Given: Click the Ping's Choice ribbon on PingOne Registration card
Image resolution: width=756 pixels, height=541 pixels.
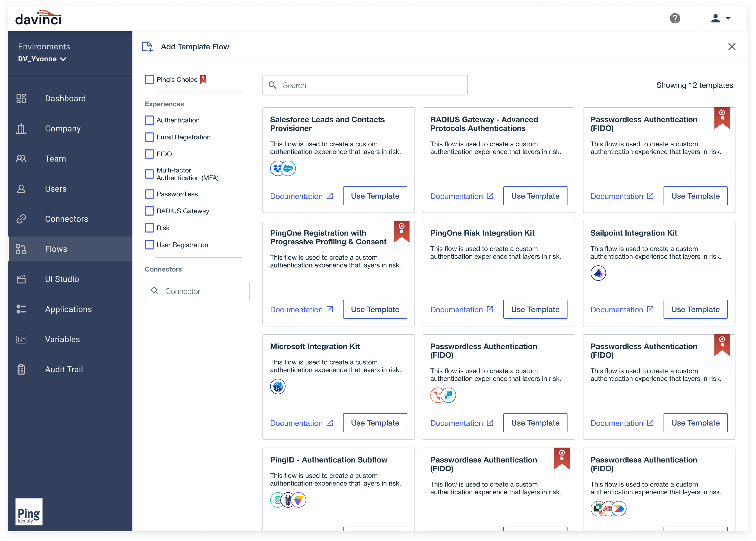Looking at the screenshot, I should tap(402, 232).
